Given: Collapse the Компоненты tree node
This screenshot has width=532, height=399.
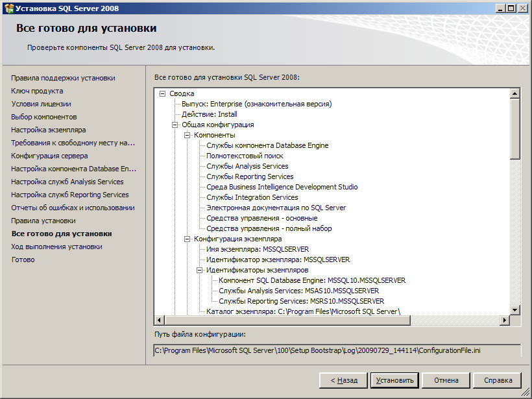Looking at the screenshot, I should tap(187, 136).
